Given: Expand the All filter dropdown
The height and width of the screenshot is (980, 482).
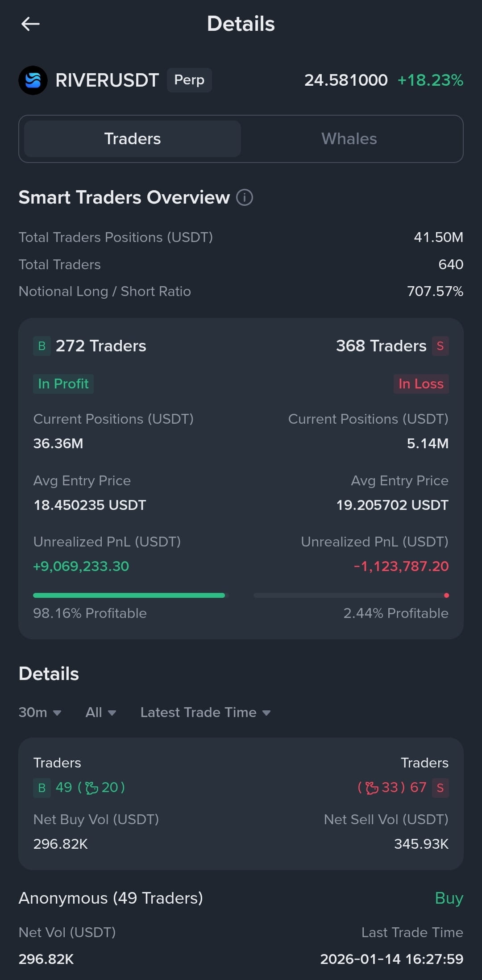Looking at the screenshot, I should click(101, 712).
